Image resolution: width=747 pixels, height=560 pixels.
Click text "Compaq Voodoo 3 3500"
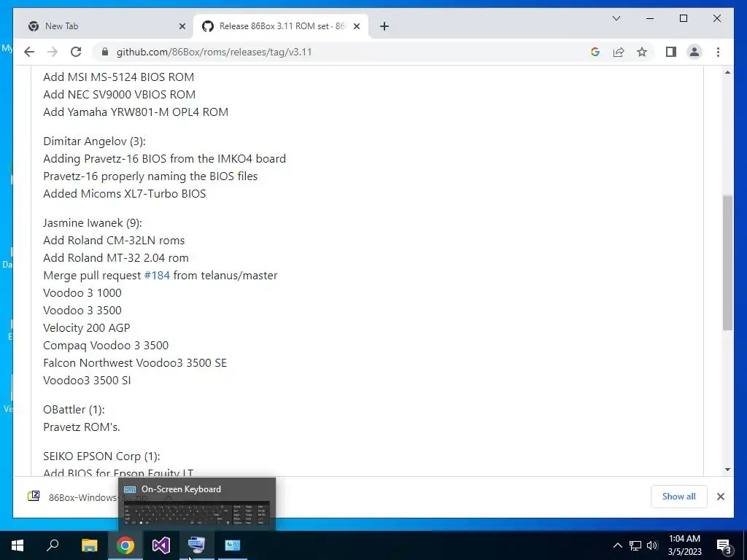[106, 345]
